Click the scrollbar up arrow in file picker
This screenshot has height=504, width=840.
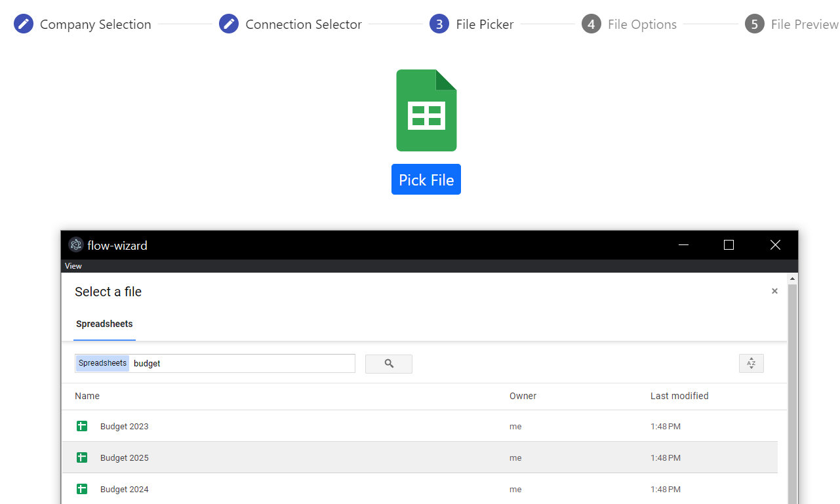(793, 279)
